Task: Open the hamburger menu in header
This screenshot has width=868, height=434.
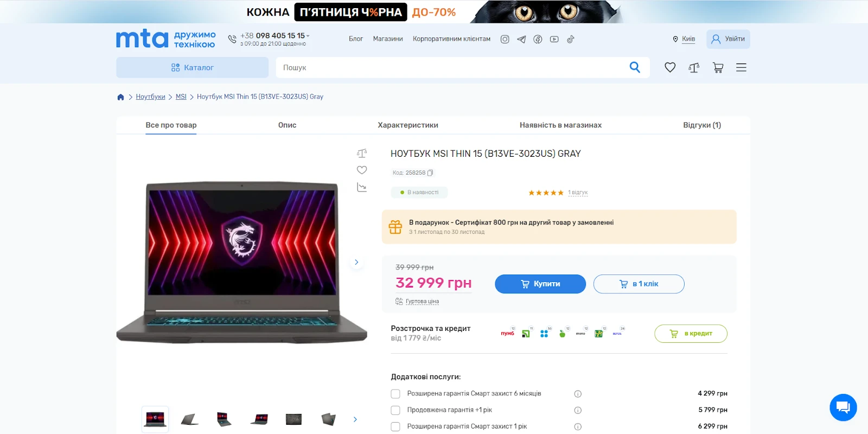Action: click(741, 67)
